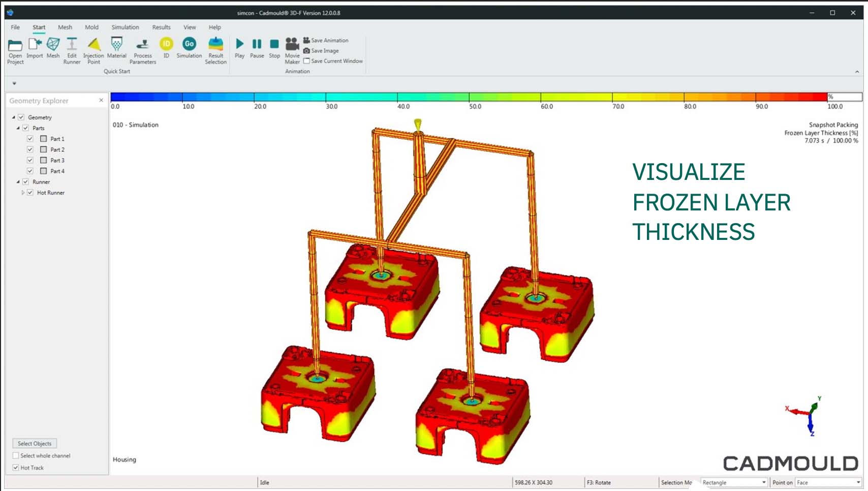Click the Cadmould app icon in title bar
This screenshot has height=491, width=868.
click(10, 13)
